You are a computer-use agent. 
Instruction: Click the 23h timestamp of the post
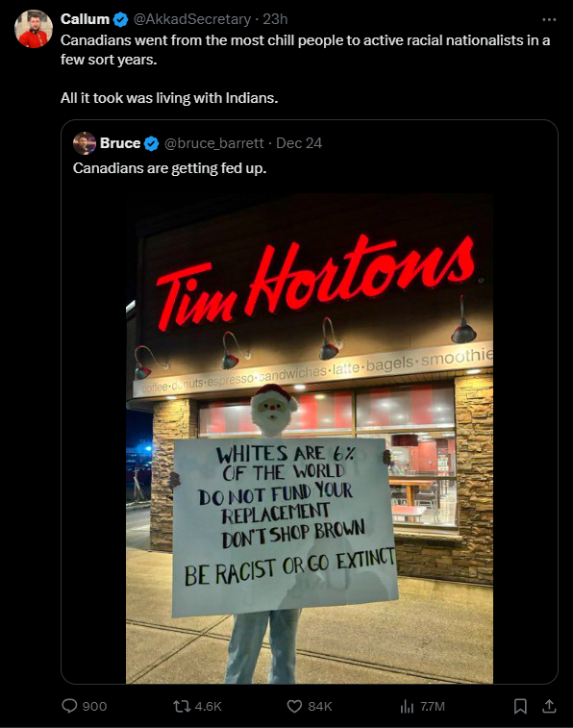(275, 19)
